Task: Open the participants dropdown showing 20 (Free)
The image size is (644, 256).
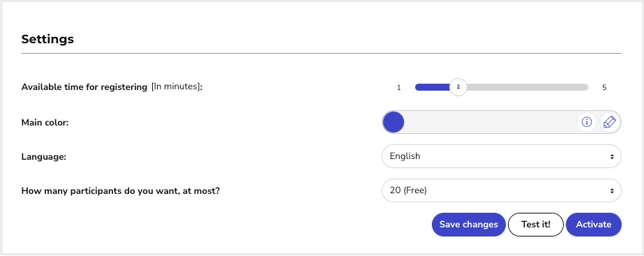Action: 502,190
